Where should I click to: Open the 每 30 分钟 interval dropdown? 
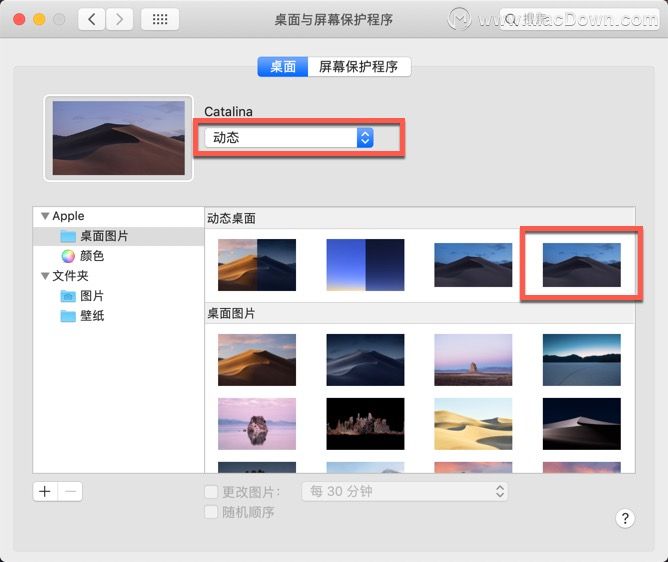tap(405, 491)
